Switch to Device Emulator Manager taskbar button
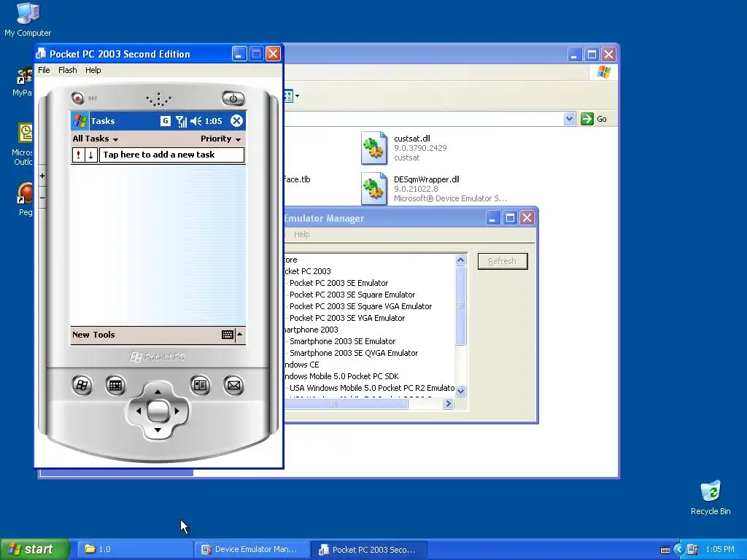Viewport: 747px width, 560px height. tap(252, 550)
